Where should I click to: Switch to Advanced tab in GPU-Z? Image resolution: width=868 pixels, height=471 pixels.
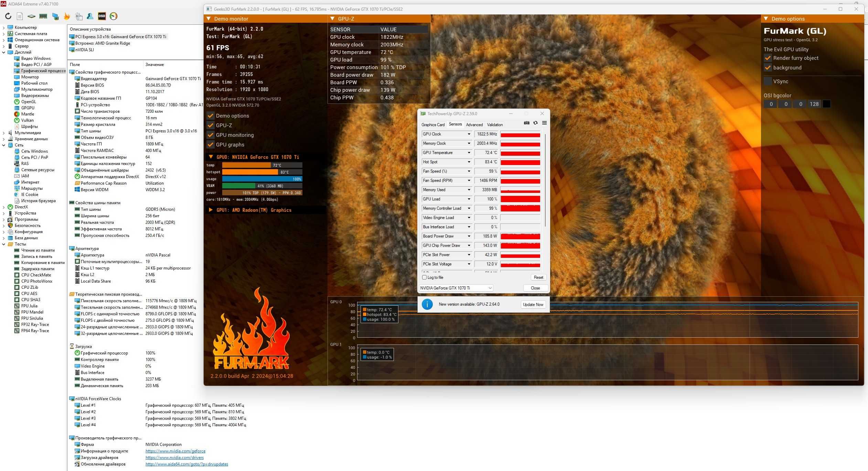[x=474, y=125]
